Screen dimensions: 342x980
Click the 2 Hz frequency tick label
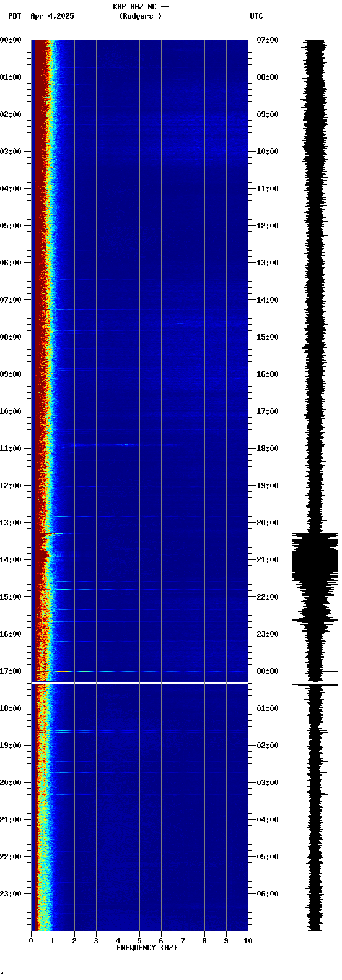[x=74, y=941]
